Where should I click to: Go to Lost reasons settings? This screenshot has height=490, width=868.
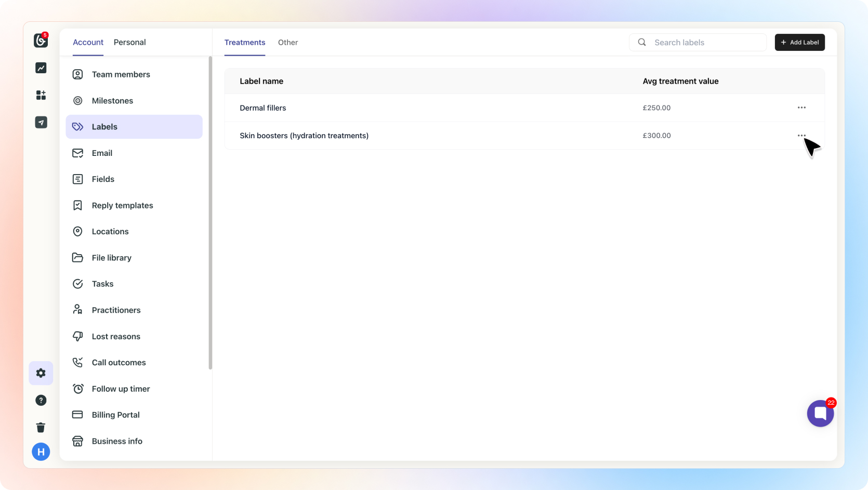(134, 336)
